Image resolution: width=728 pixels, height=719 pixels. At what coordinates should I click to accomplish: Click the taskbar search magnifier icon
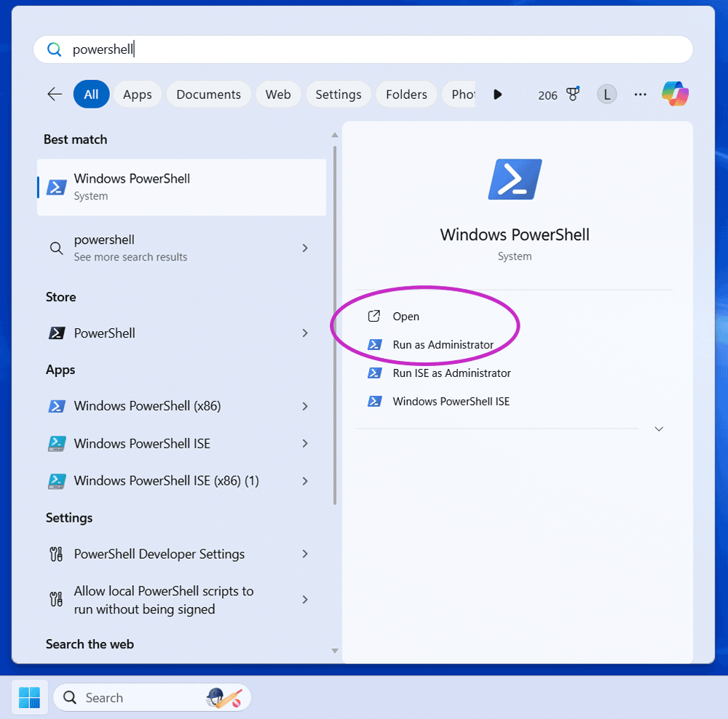tap(70, 697)
